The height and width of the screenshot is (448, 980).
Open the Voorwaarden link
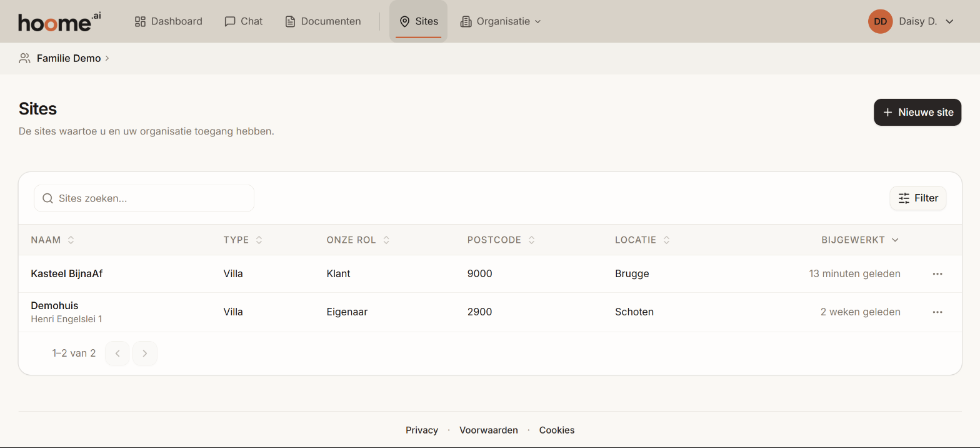pyautogui.click(x=489, y=430)
